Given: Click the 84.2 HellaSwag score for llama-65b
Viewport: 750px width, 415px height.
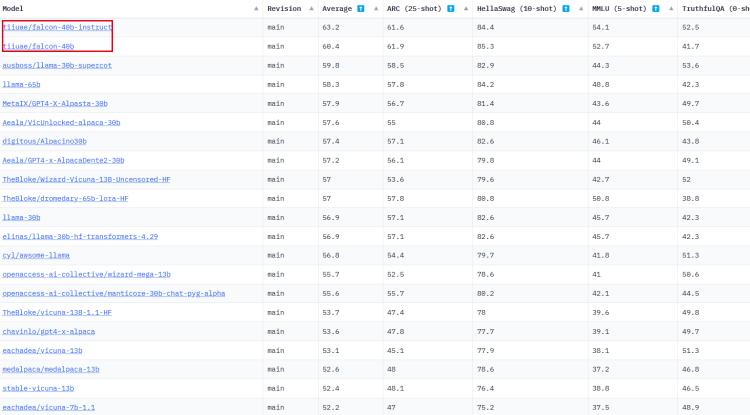Looking at the screenshot, I should [485, 85].
